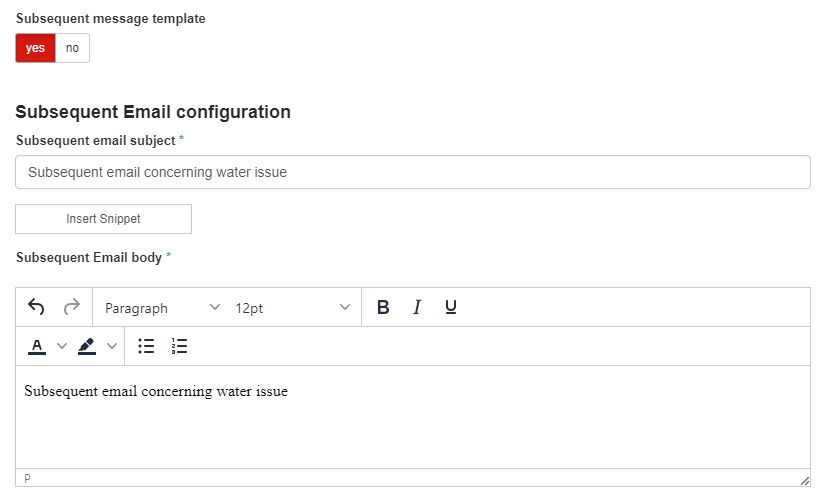Insert a numbered list
Screen dimensions: 823x497
click(180, 346)
